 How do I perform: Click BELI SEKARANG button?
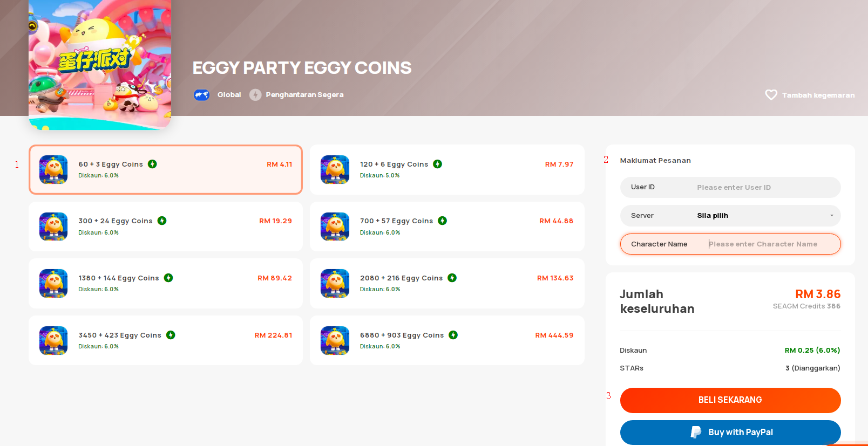[x=730, y=400]
